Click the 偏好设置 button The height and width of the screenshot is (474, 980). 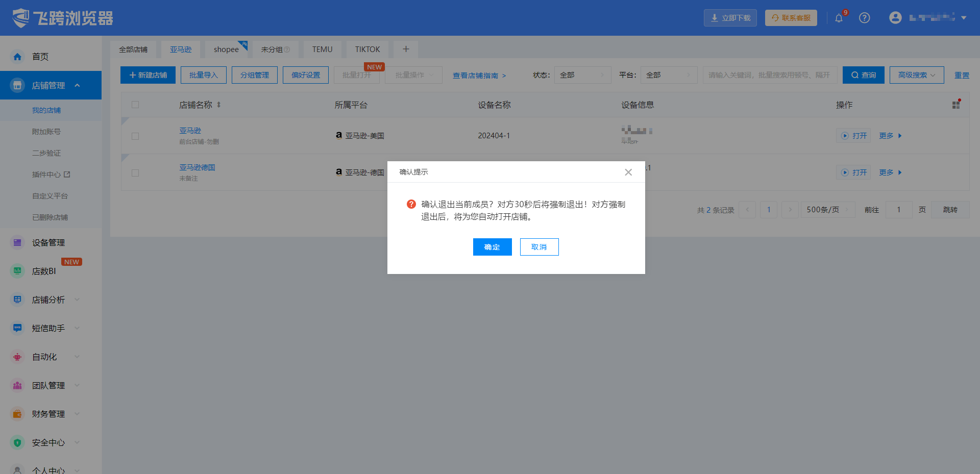click(306, 75)
